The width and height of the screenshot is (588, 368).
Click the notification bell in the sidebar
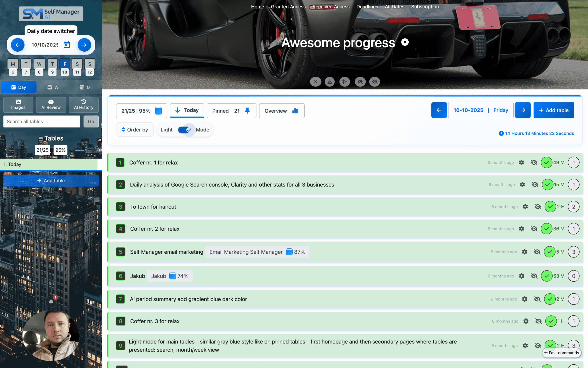(51, 301)
